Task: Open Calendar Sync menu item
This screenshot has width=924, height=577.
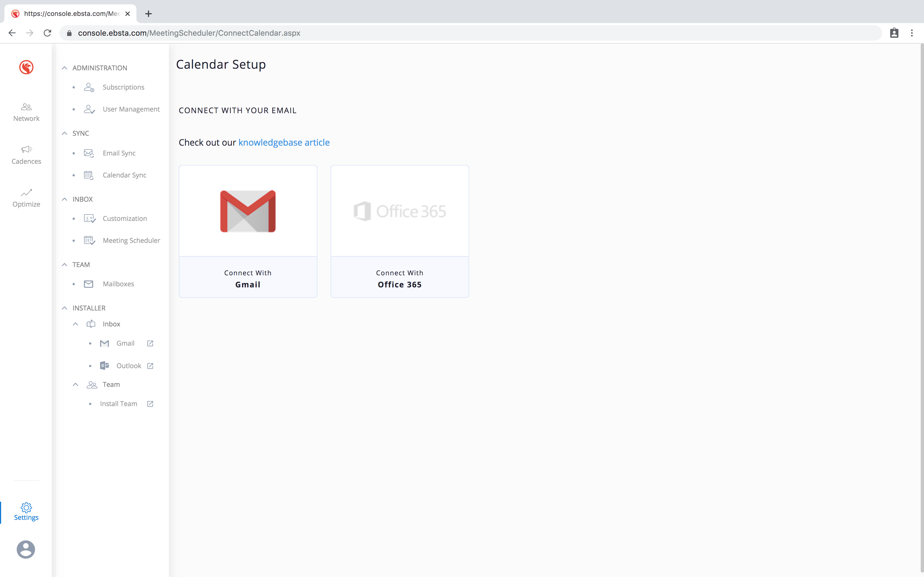Action: pos(124,175)
